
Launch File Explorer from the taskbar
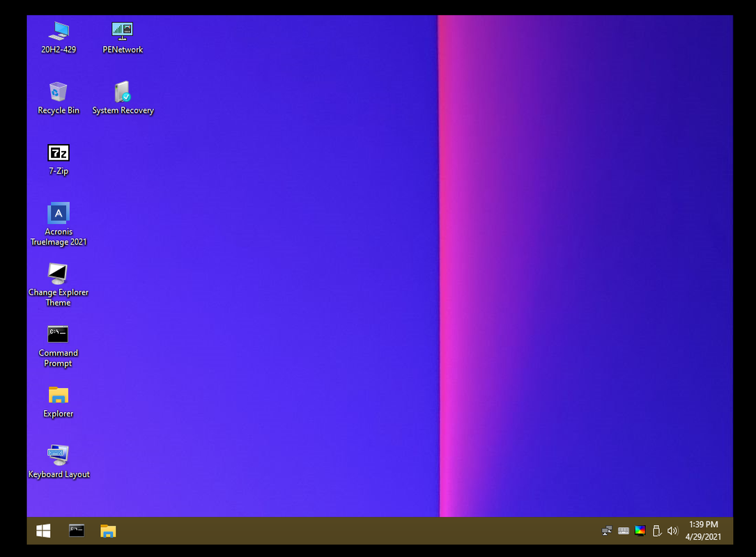coord(108,531)
